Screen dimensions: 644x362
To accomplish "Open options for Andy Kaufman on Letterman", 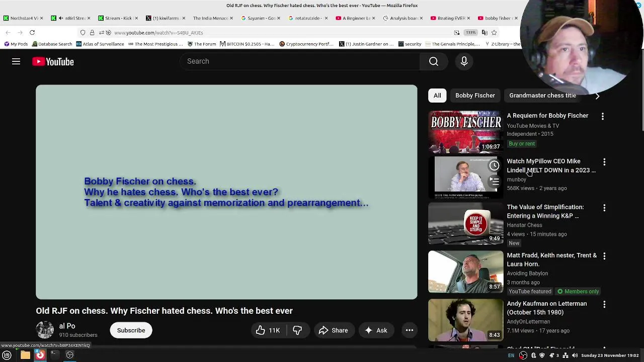I will tap(604, 304).
